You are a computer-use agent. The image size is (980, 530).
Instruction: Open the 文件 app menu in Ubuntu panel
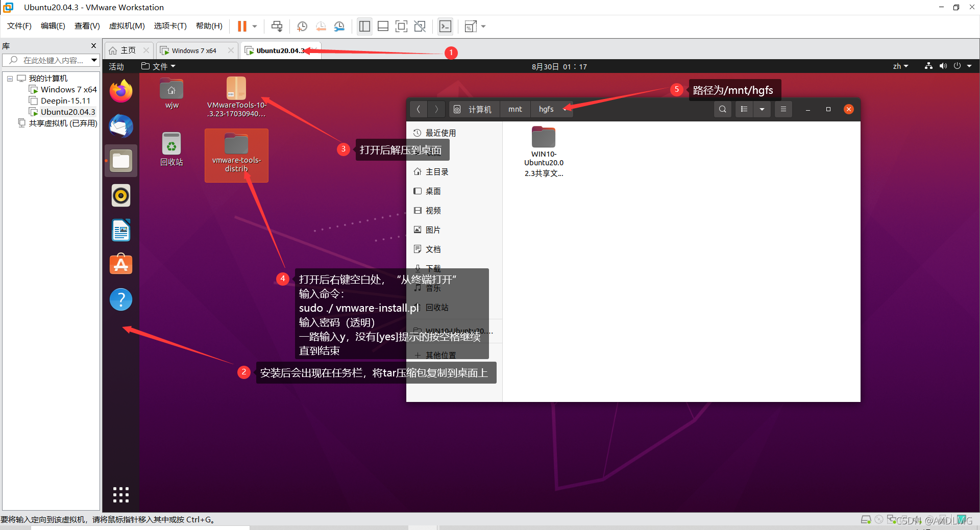[158, 67]
